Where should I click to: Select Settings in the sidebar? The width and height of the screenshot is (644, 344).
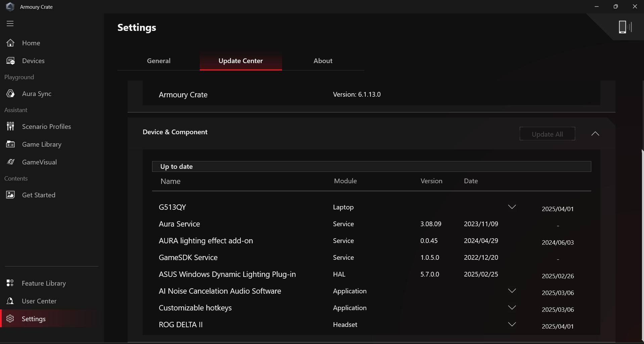(34, 319)
